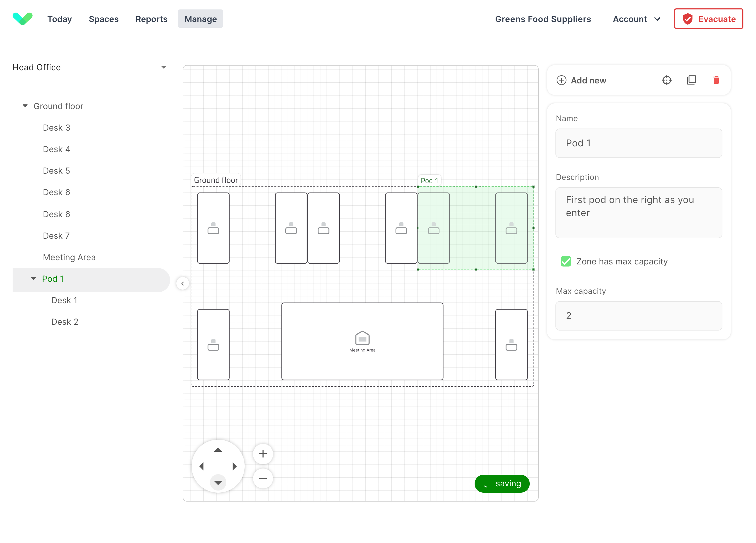Click the plus circle icon beside Add new
The height and width of the screenshot is (543, 756).
pyautogui.click(x=561, y=80)
